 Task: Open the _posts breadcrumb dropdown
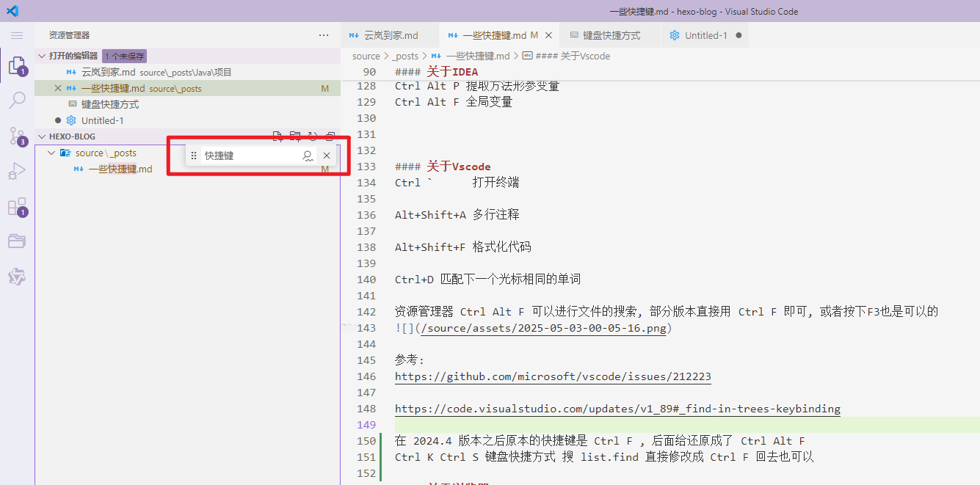tap(404, 56)
